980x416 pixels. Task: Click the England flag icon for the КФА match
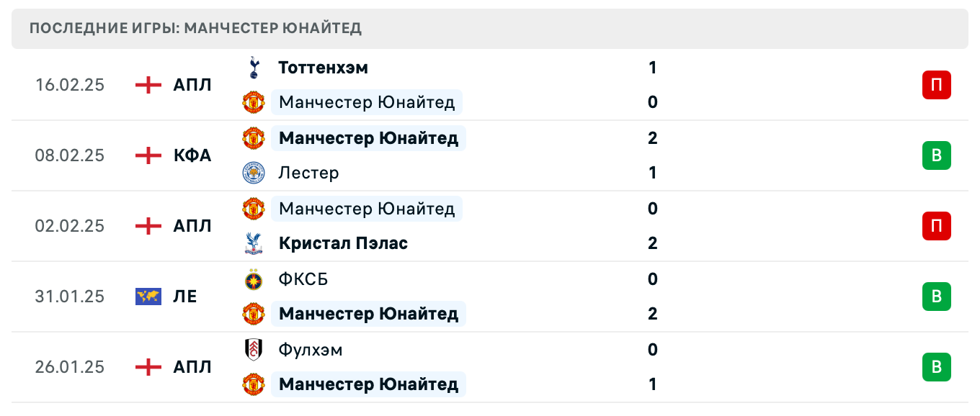[x=147, y=155]
